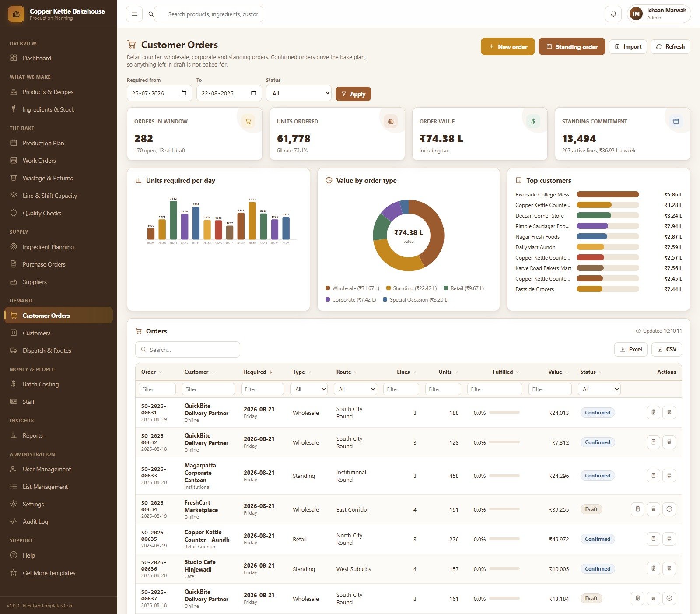Toggle Wholesale legend entry in donut chart
The width and height of the screenshot is (700, 614).
click(x=352, y=288)
